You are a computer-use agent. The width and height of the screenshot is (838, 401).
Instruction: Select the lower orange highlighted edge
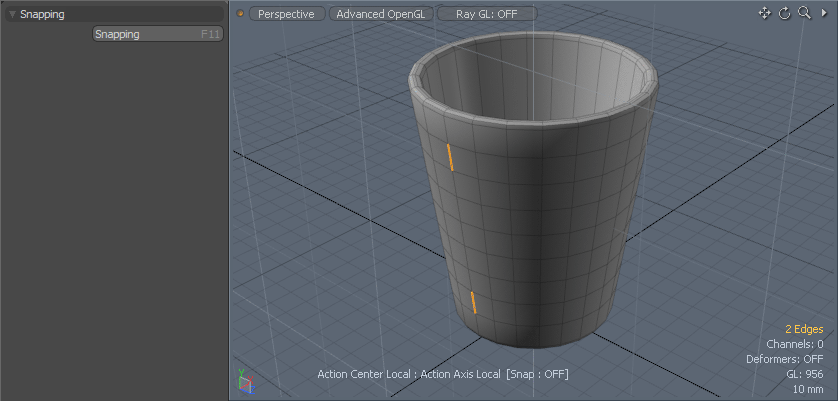473,302
